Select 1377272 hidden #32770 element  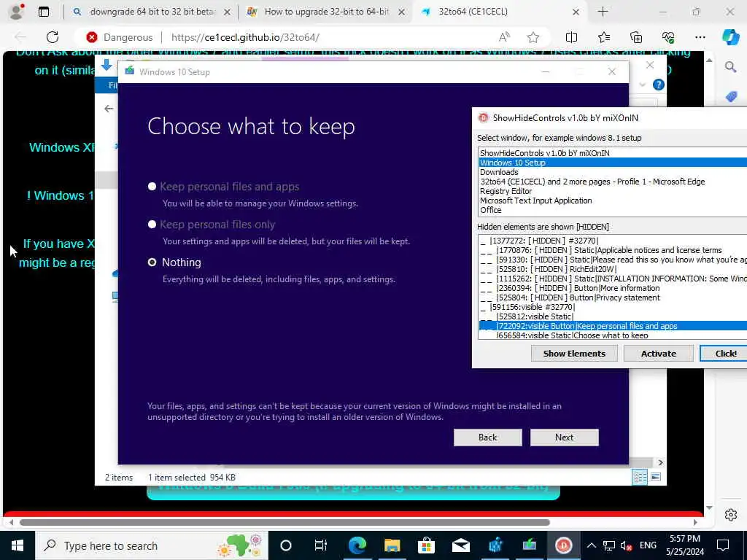coord(613,241)
